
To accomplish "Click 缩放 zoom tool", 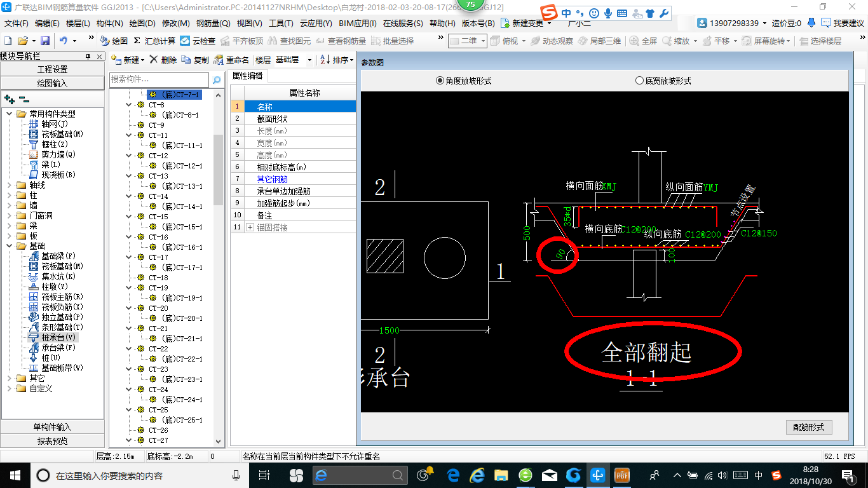I will coord(676,41).
